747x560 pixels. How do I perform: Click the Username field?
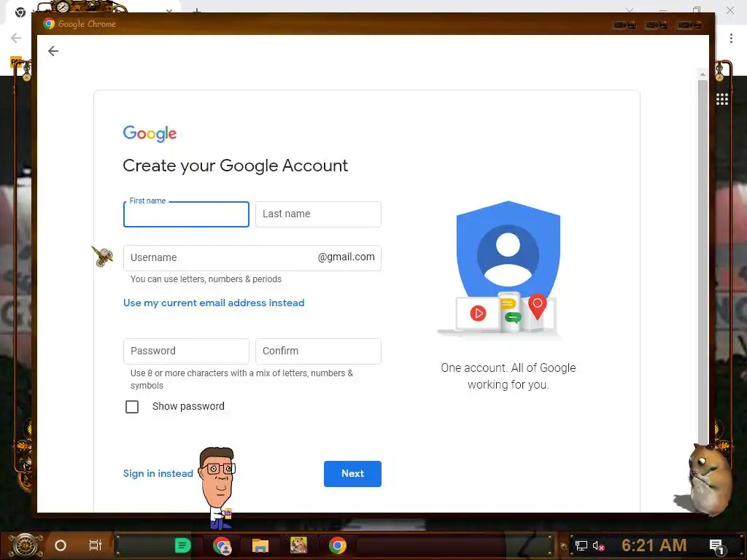click(252, 258)
